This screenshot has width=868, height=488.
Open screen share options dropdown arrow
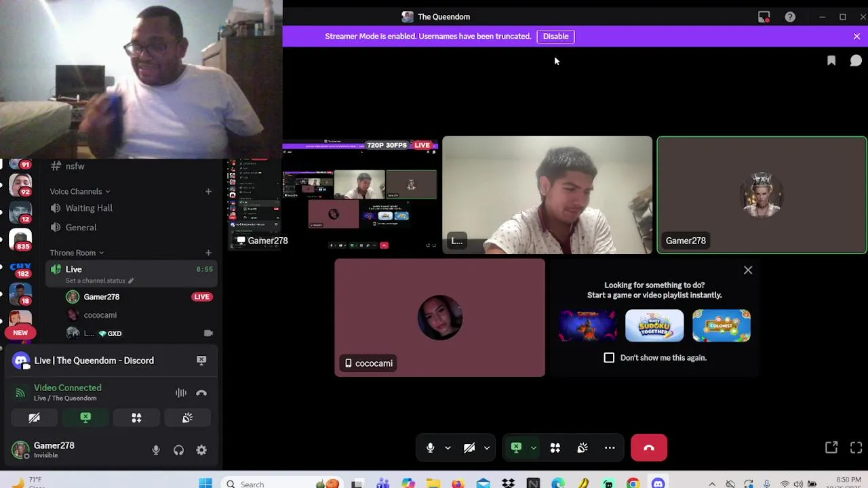pyautogui.click(x=534, y=448)
